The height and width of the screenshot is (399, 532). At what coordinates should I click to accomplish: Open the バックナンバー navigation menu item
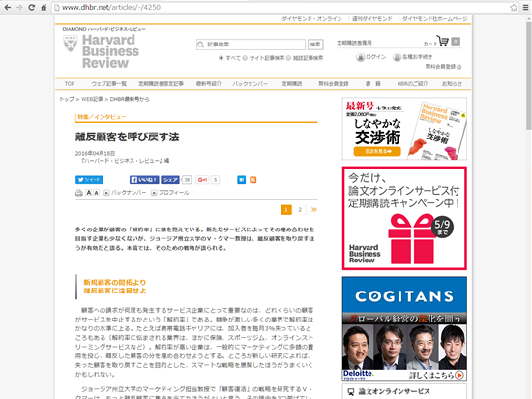click(x=251, y=84)
